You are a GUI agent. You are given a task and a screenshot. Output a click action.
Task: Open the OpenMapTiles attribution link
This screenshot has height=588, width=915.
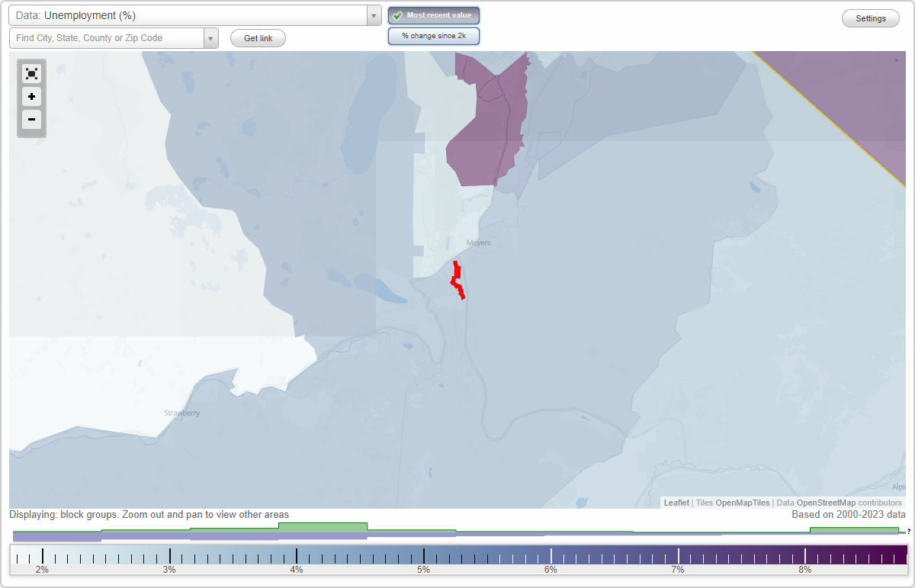[742, 503]
